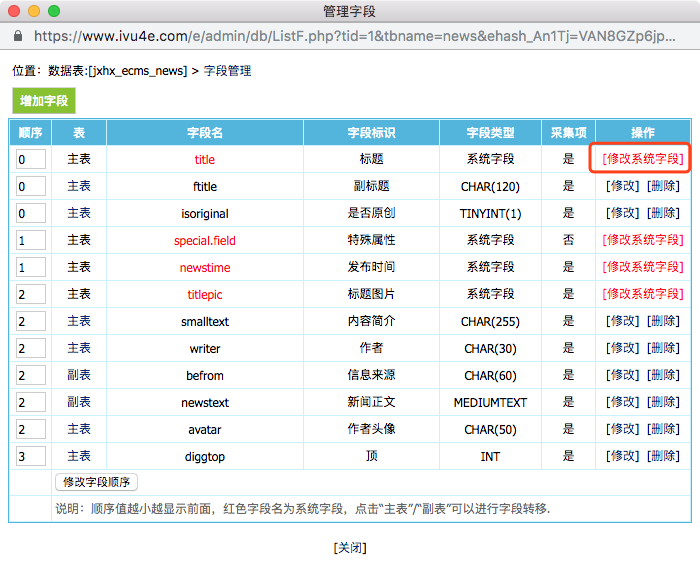Viewport: 700px width, 588px height.
Task: Click 修改 link for newstext row
Action: (x=623, y=402)
